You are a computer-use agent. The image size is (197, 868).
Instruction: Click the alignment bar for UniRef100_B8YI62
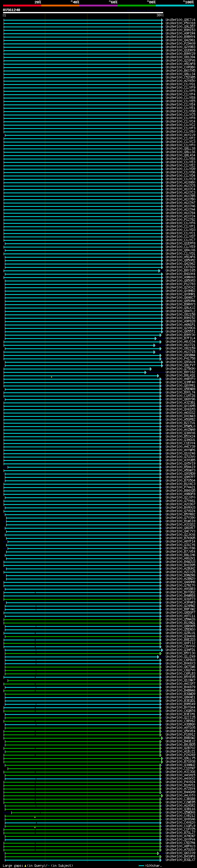pyautogui.click(x=75, y=372)
